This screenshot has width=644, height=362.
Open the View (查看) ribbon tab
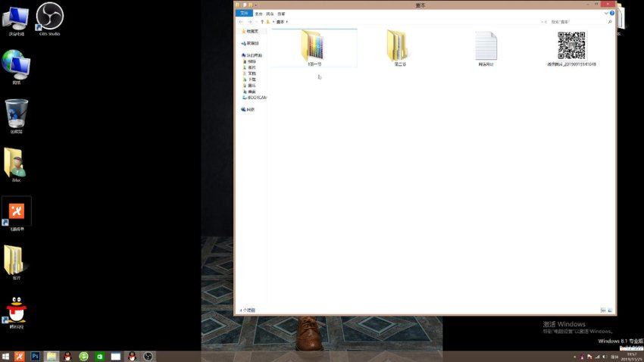coord(281,14)
